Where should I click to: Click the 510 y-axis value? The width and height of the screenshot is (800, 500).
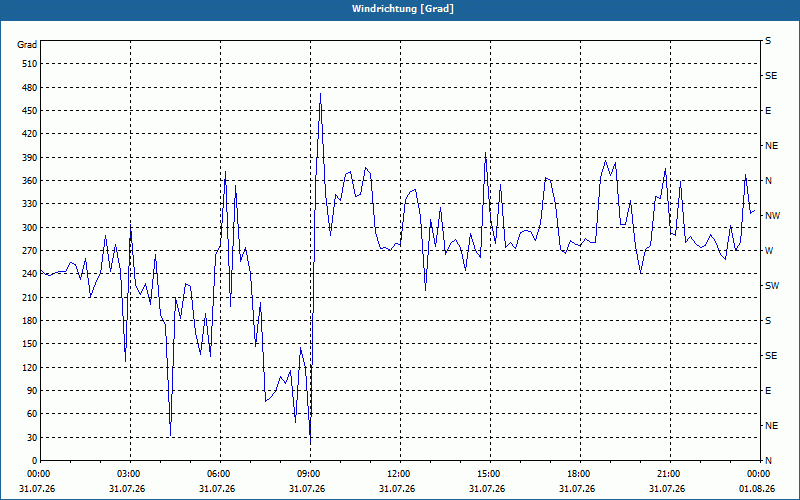click(x=30, y=64)
